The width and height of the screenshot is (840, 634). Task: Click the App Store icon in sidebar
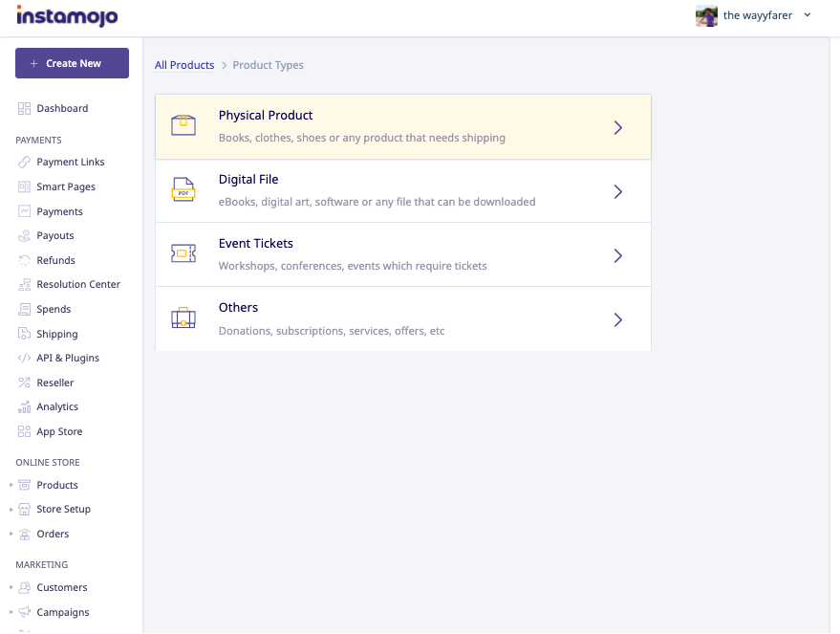tap(24, 431)
